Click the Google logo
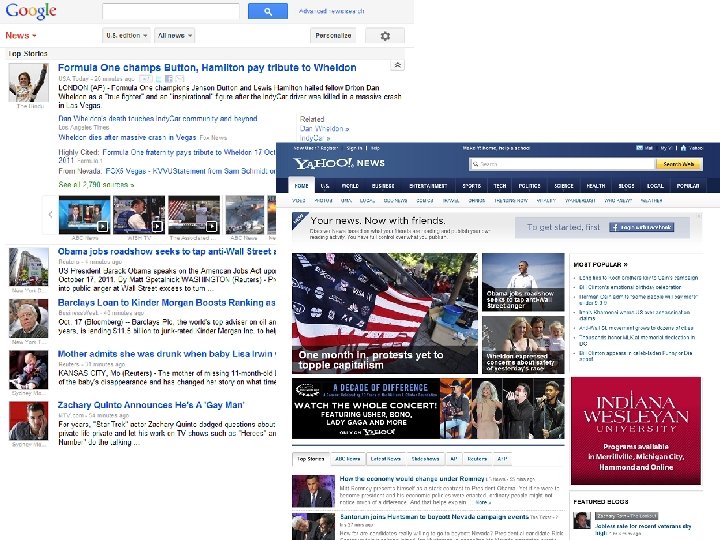Viewport: 720px width, 540px height. point(31,11)
